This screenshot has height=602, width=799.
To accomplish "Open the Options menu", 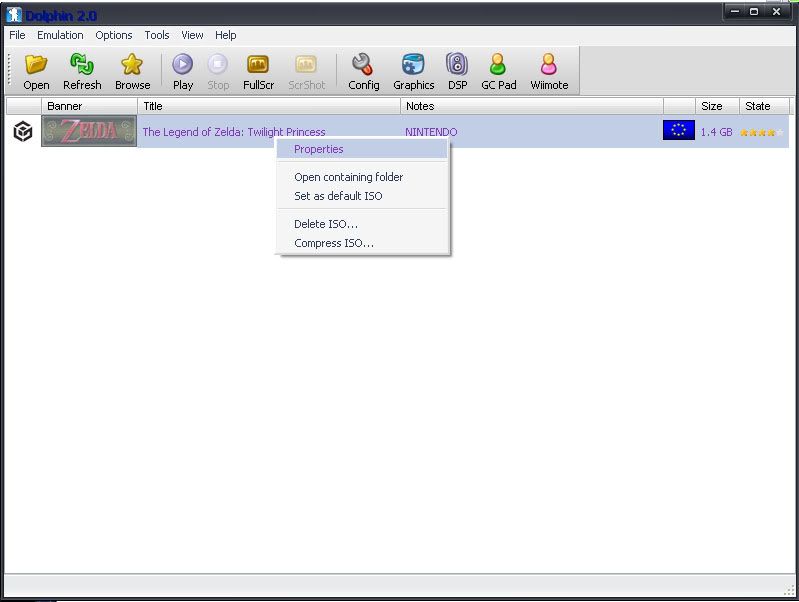I will [x=114, y=35].
